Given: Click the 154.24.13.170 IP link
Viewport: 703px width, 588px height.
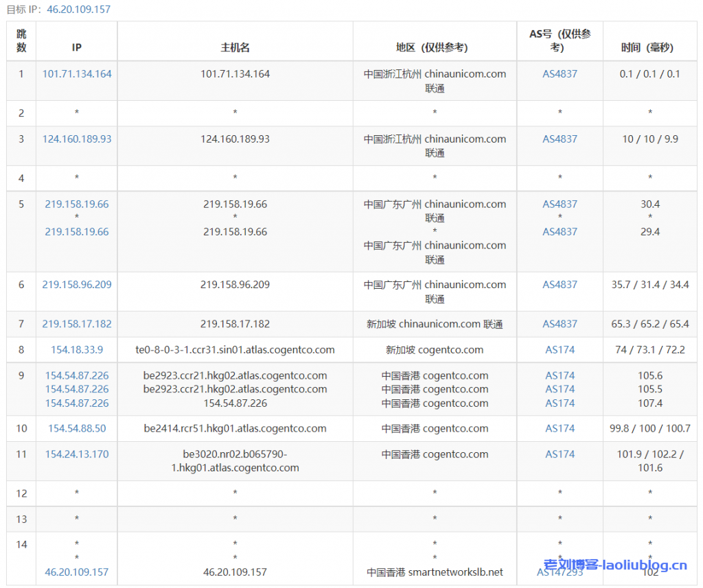Looking at the screenshot, I should tap(77, 454).
